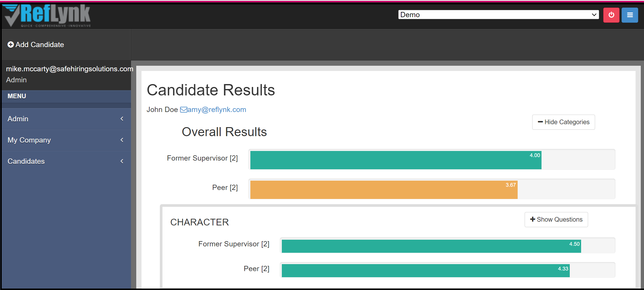The image size is (644, 290).
Task: Select My Company in the sidebar
Action: point(66,140)
